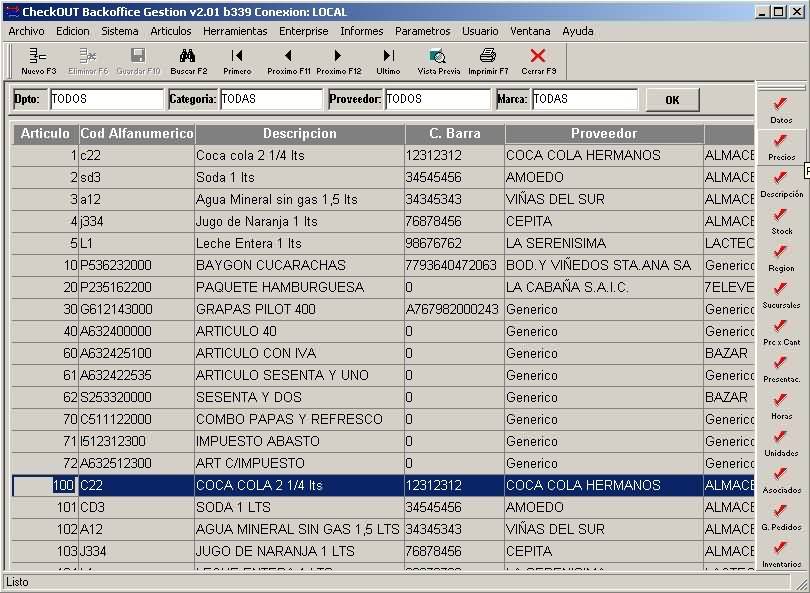The height and width of the screenshot is (593, 810).
Task: Open the Unidades side panel
Action: (x=781, y=445)
